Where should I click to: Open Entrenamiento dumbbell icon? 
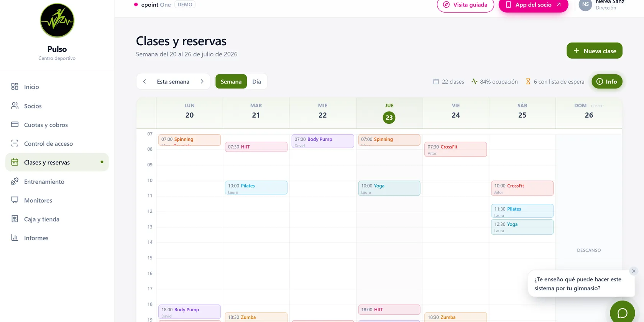[x=15, y=181]
